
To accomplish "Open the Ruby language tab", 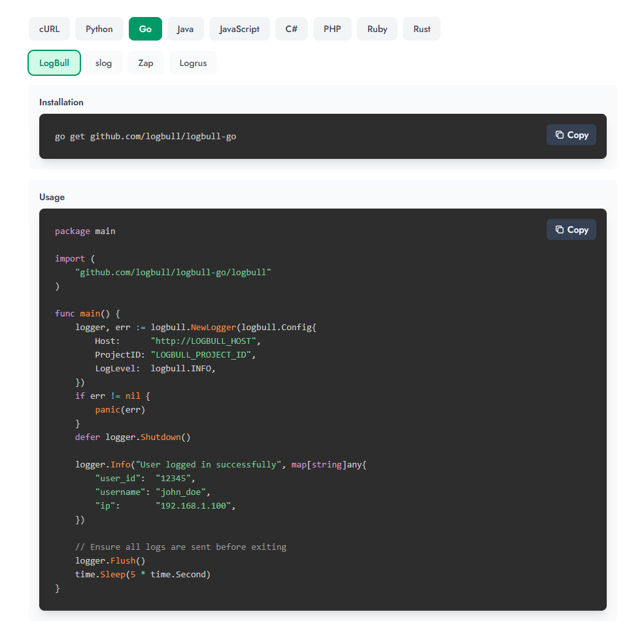I will pos(377,29).
